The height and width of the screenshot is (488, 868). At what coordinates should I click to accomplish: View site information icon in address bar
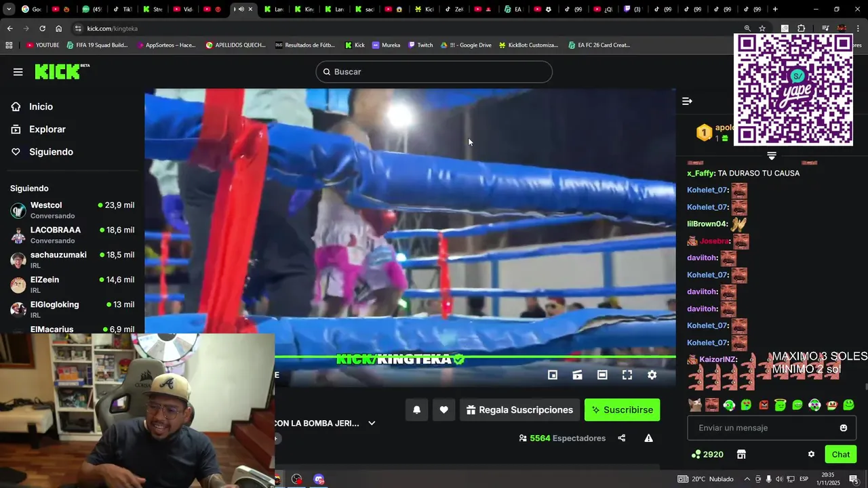78,28
